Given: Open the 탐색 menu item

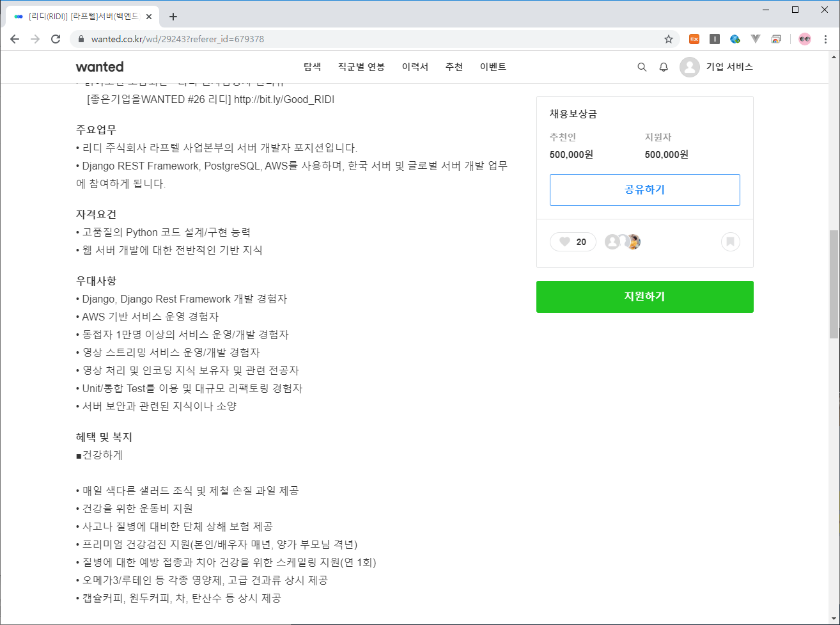Looking at the screenshot, I should 312,67.
